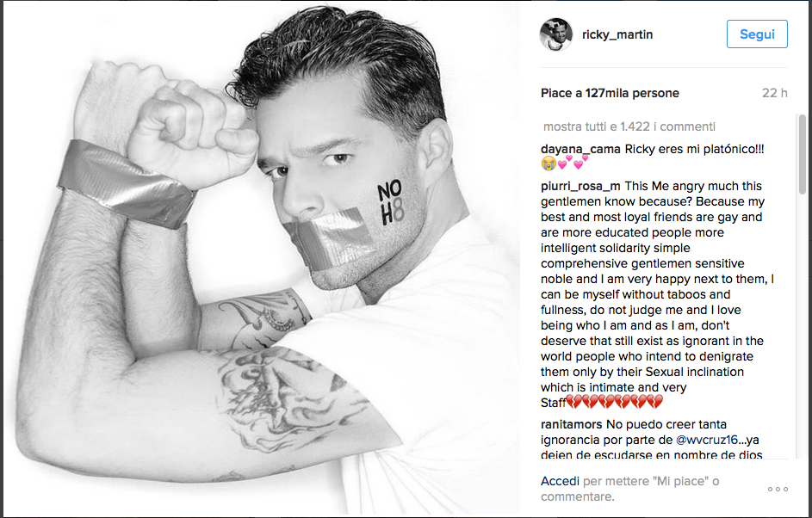
Task: Click the Accedi login link
Action: point(560,481)
